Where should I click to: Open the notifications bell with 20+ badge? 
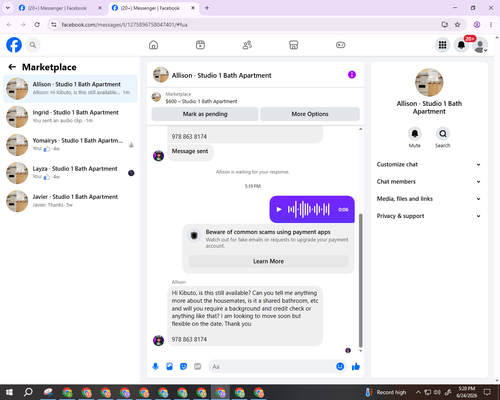click(x=461, y=45)
